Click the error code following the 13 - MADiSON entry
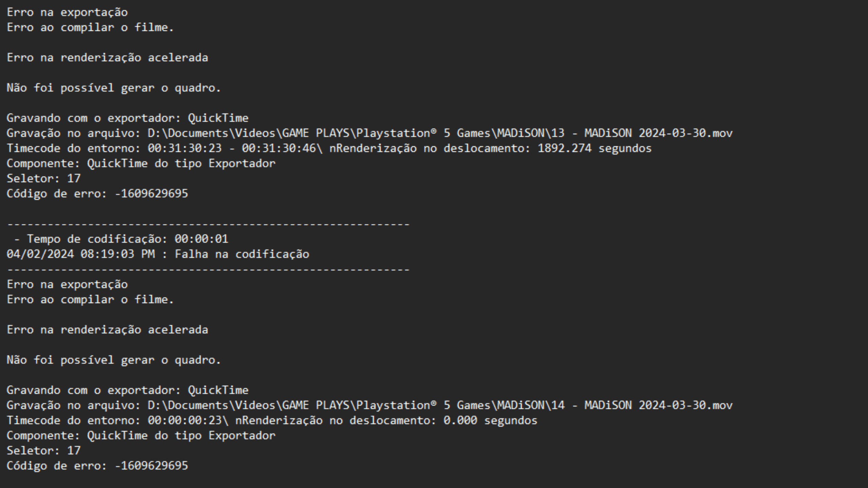This screenshot has height=488, width=868. pos(151,194)
